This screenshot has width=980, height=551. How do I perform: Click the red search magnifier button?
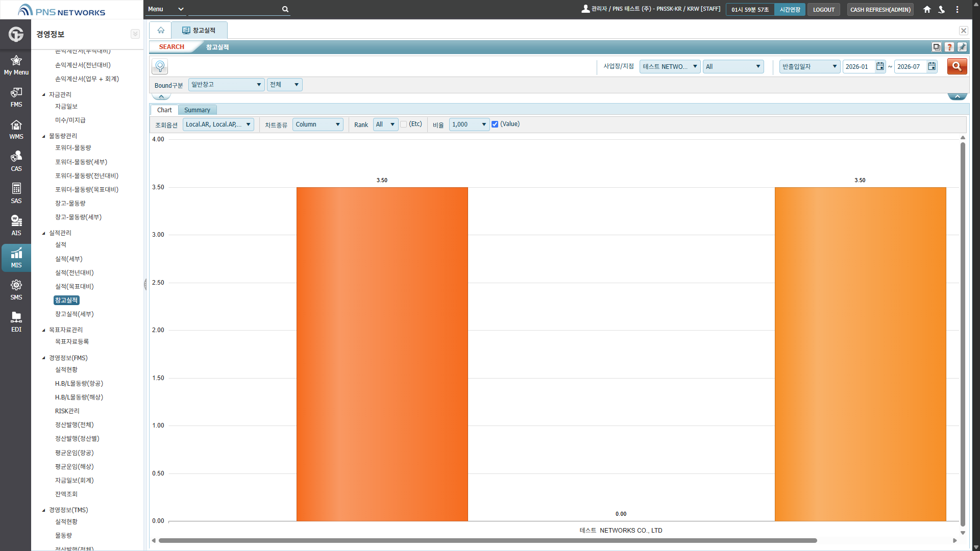957,66
